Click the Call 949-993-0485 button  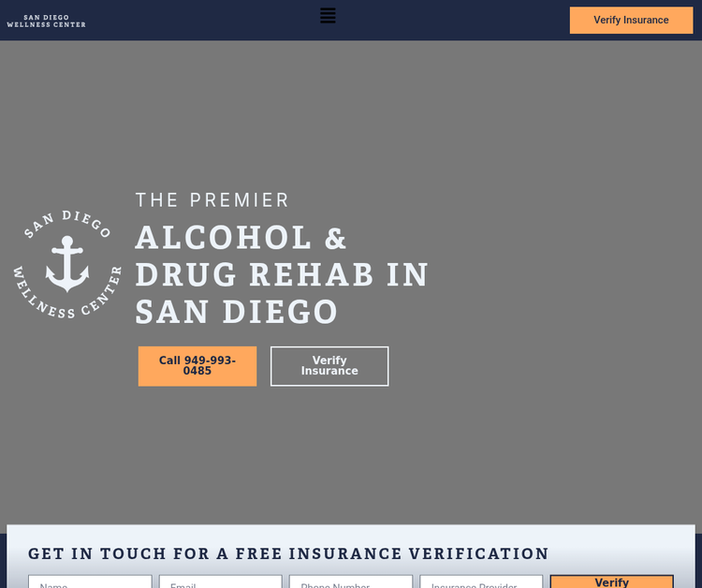point(197,366)
